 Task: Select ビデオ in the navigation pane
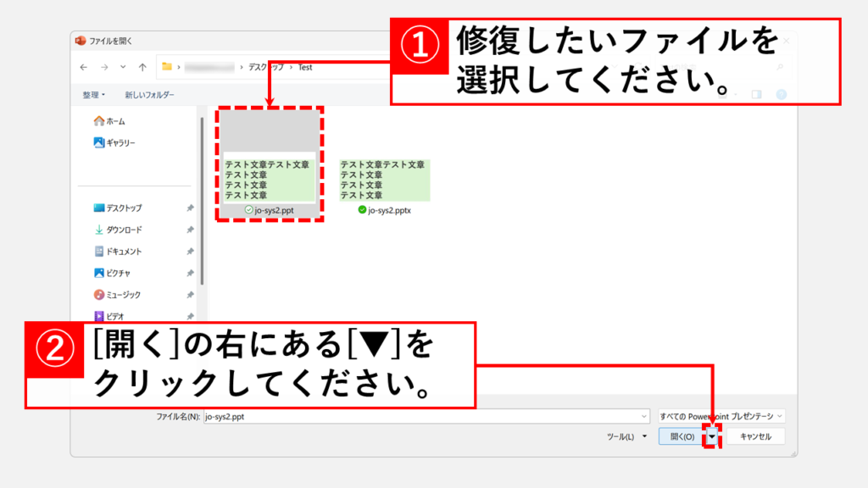(x=109, y=316)
